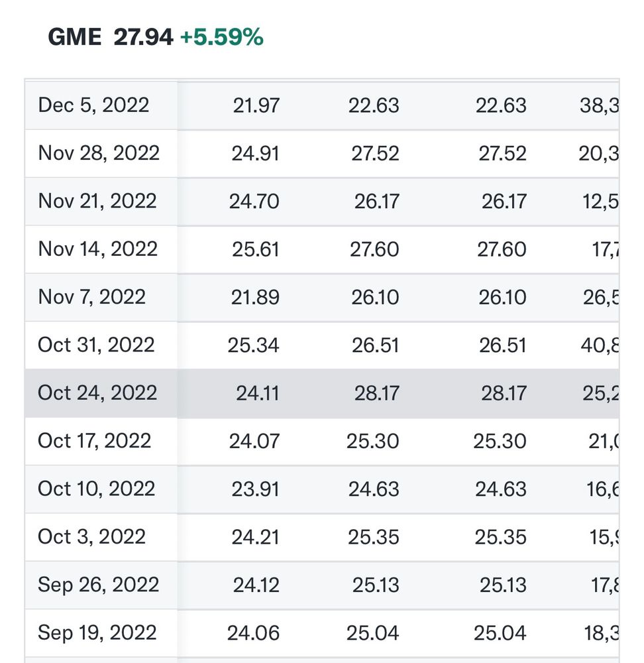Click the Nov 7, 2022 date cell
This screenshot has width=644, height=663.
tap(92, 296)
